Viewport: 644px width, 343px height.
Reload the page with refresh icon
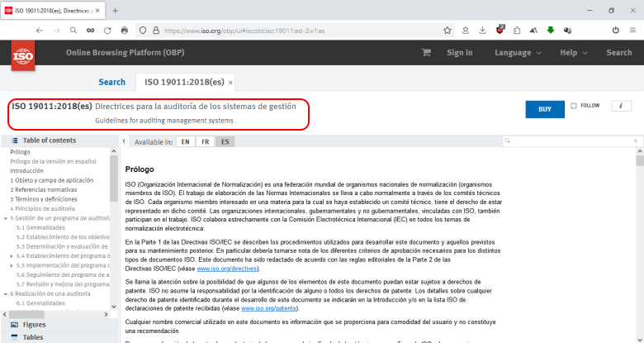click(x=107, y=31)
